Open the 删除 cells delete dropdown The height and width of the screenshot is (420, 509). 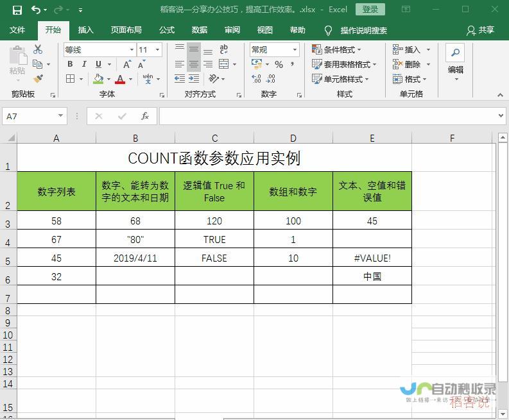click(428, 64)
